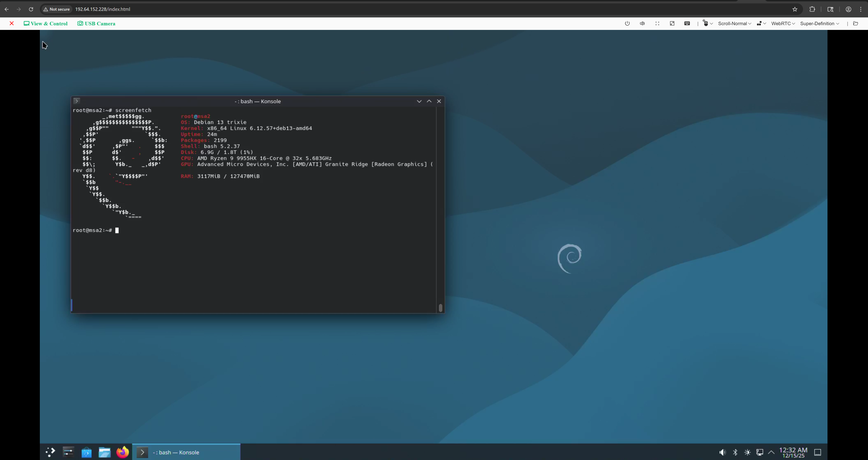Click the power control icon

click(x=627, y=24)
